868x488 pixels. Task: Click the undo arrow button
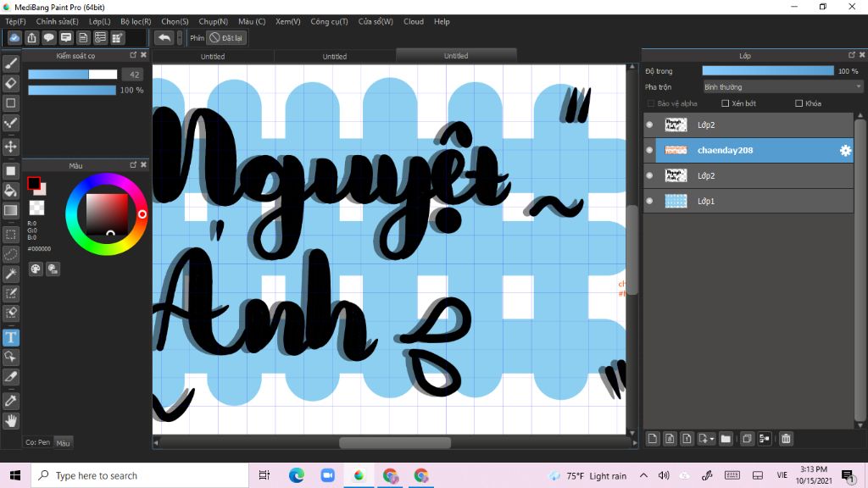164,37
